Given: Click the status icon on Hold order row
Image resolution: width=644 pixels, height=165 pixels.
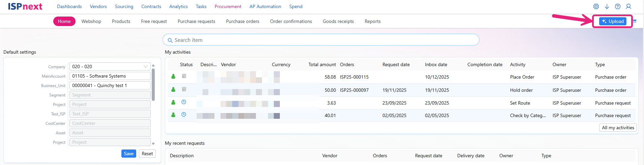Looking at the screenshot, I should pyautogui.click(x=184, y=89).
